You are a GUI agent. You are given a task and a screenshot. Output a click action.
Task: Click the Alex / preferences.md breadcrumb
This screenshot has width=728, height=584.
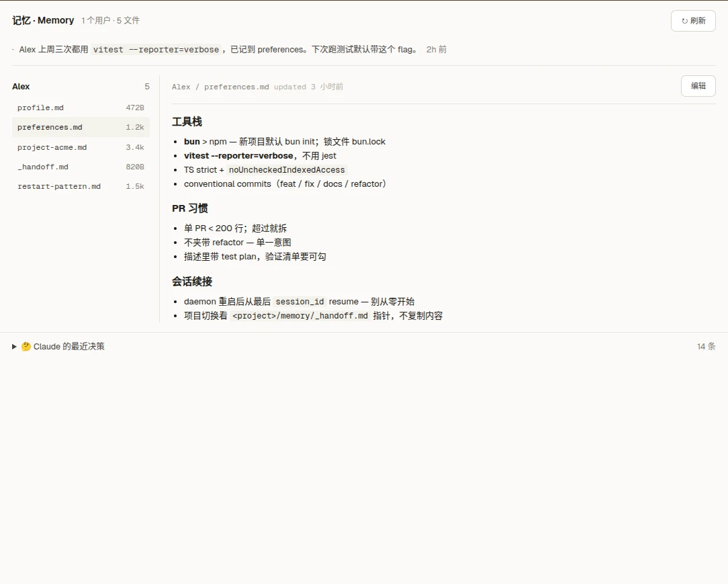pyautogui.click(x=220, y=87)
